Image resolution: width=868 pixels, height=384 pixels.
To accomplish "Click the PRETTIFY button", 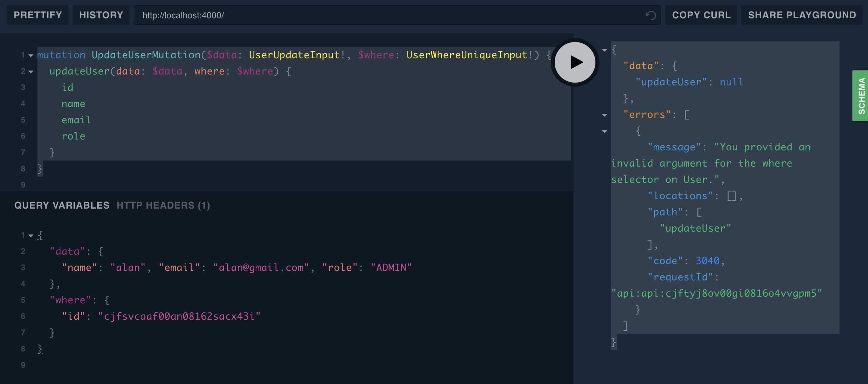I will coord(38,15).
